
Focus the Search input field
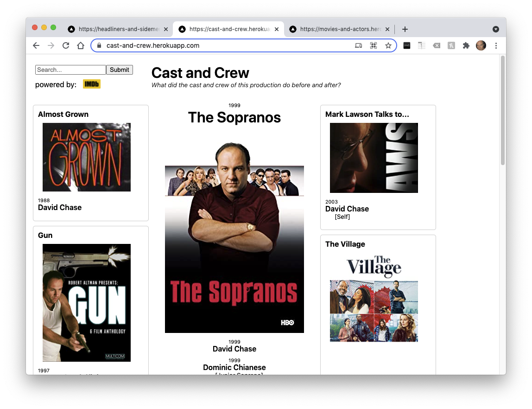(x=70, y=70)
